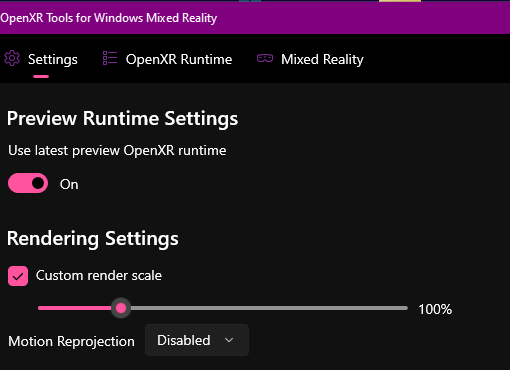Image resolution: width=510 pixels, height=370 pixels.
Task: Click the 100% render scale value
Action: [x=435, y=309]
